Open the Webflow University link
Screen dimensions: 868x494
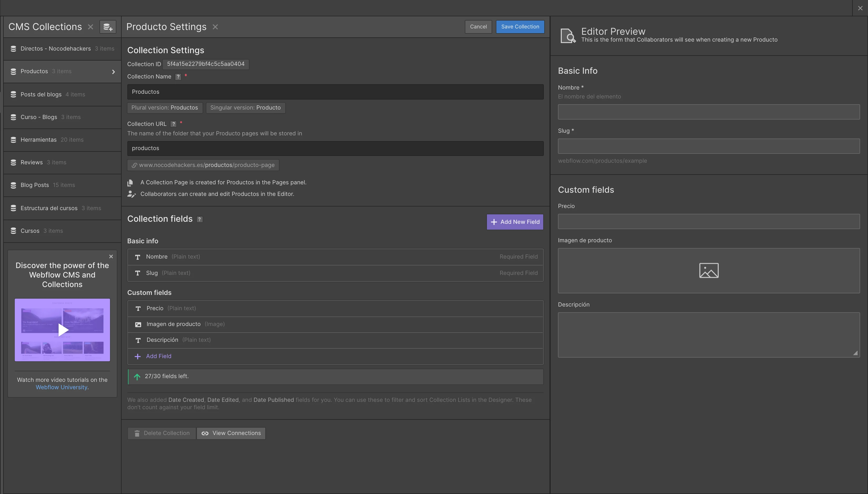coord(61,387)
